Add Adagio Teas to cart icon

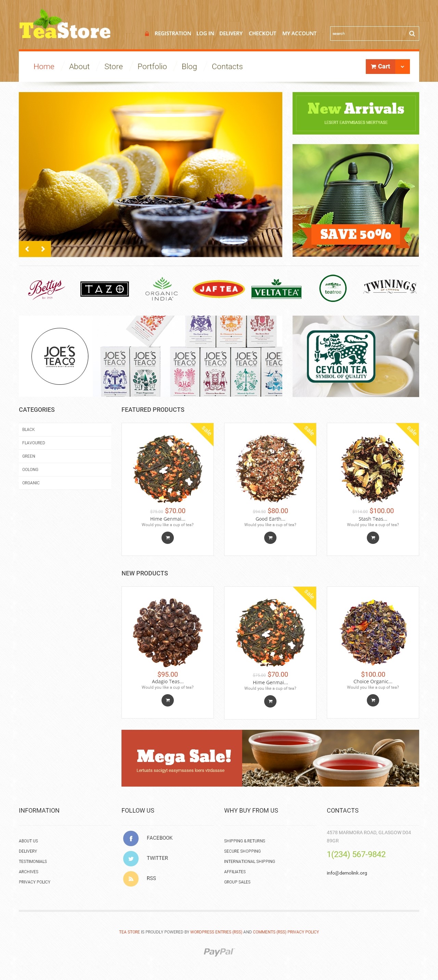tap(168, 700)
